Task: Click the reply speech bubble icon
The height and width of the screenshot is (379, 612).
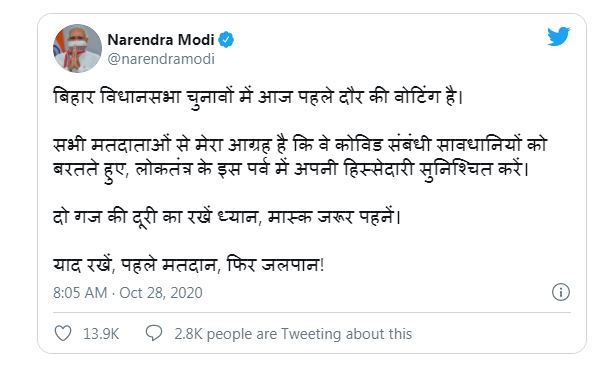Action: tap(154, 333)
